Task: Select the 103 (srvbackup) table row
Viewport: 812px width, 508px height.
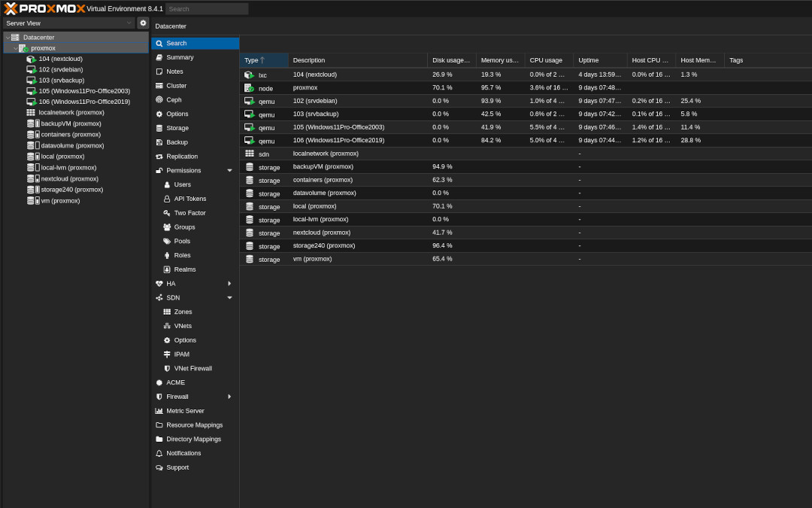Action: click(x=526, y=114)
